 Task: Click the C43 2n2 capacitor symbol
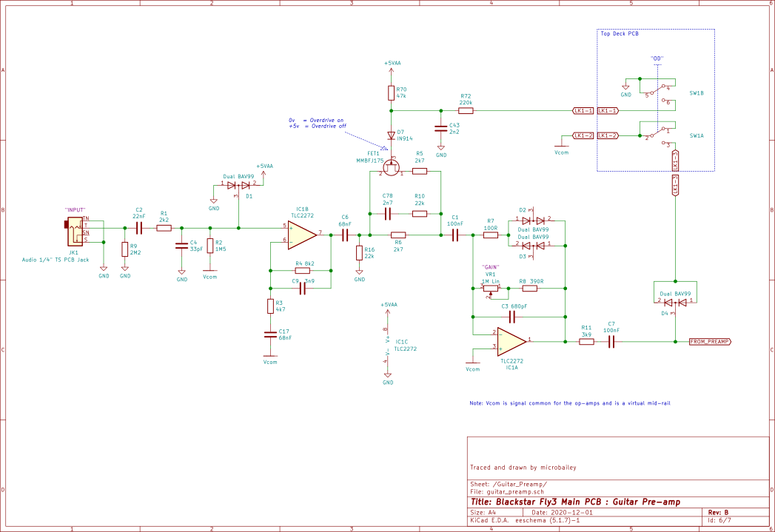(x=441, y=127)
